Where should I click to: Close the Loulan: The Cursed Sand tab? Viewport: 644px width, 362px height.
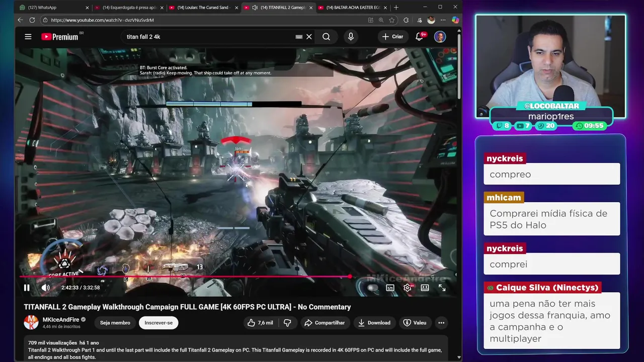click(x=236, y=8)
